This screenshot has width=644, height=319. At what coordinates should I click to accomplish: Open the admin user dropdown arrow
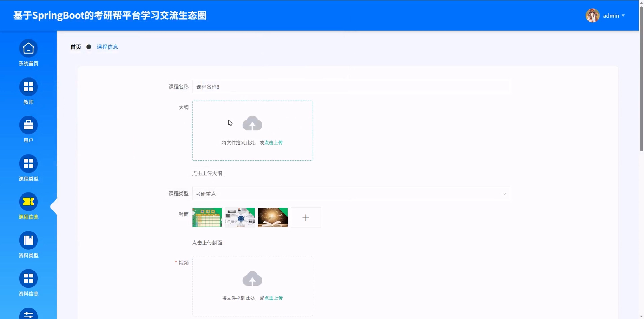(x=623, y=15)
